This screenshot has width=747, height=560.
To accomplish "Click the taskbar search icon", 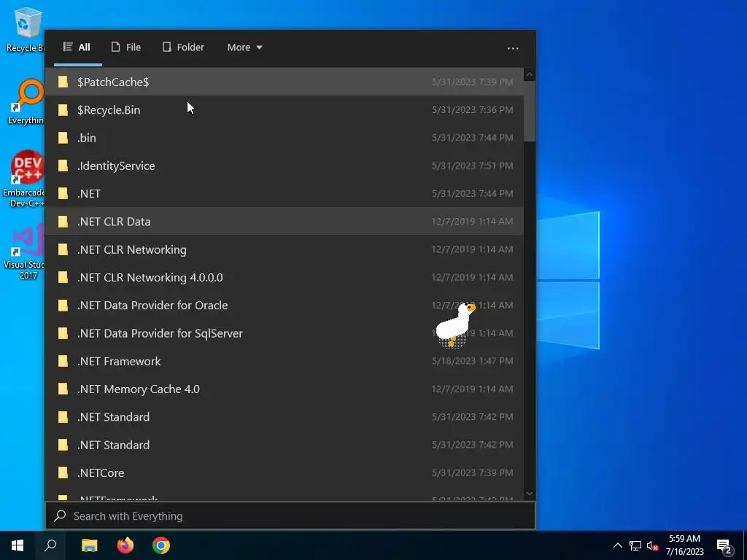I will click(x=50, y=545).
